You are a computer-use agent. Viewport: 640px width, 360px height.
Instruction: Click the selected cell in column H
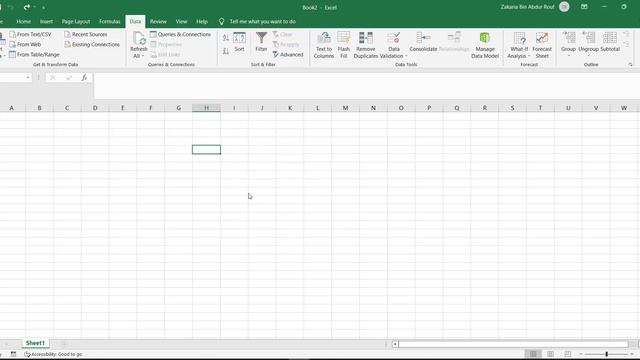tap(206, 149)
